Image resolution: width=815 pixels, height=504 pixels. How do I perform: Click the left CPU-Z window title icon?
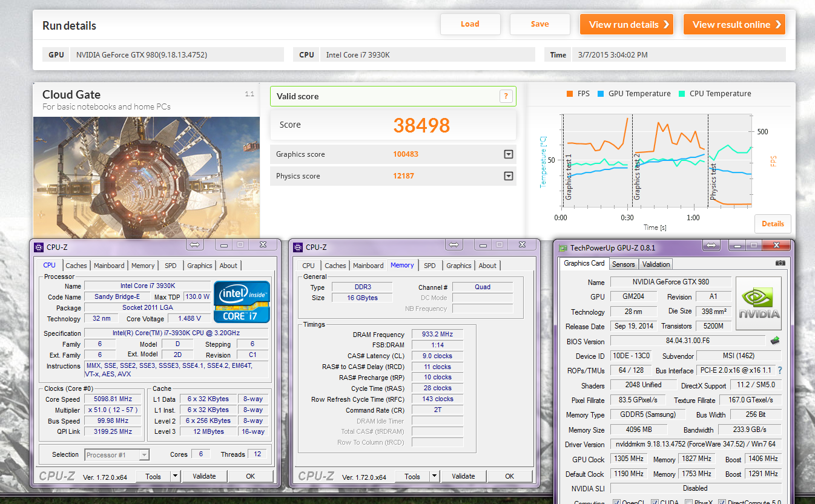pos(38,247)
